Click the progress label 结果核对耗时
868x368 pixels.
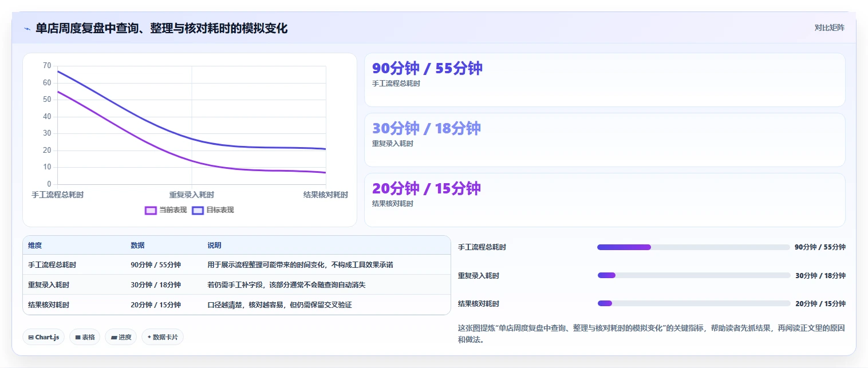coord(479,303)
